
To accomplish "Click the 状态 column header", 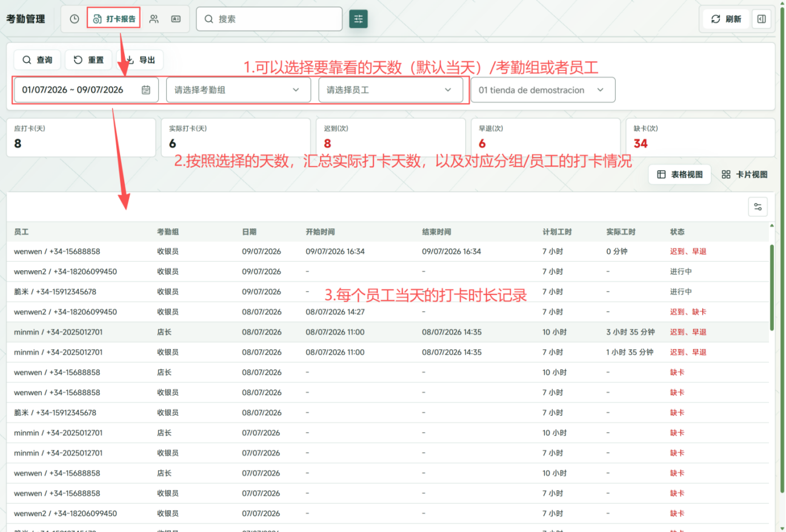I will 678,232.
